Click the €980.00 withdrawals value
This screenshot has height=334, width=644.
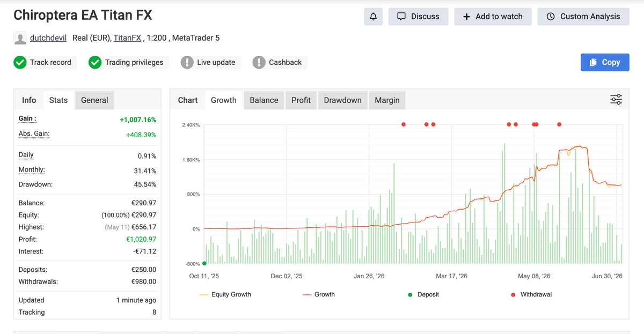[144, 281]
